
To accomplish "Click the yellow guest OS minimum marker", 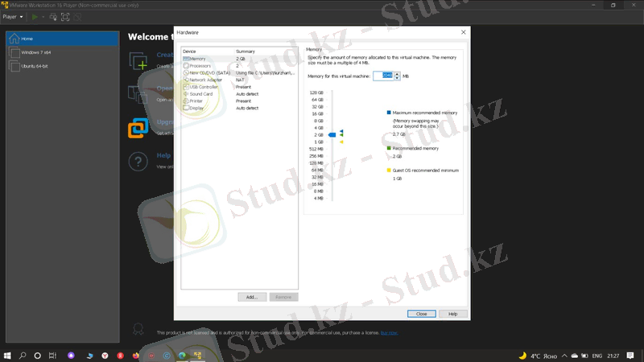I will pyautogui.click(x=341, y=142).
